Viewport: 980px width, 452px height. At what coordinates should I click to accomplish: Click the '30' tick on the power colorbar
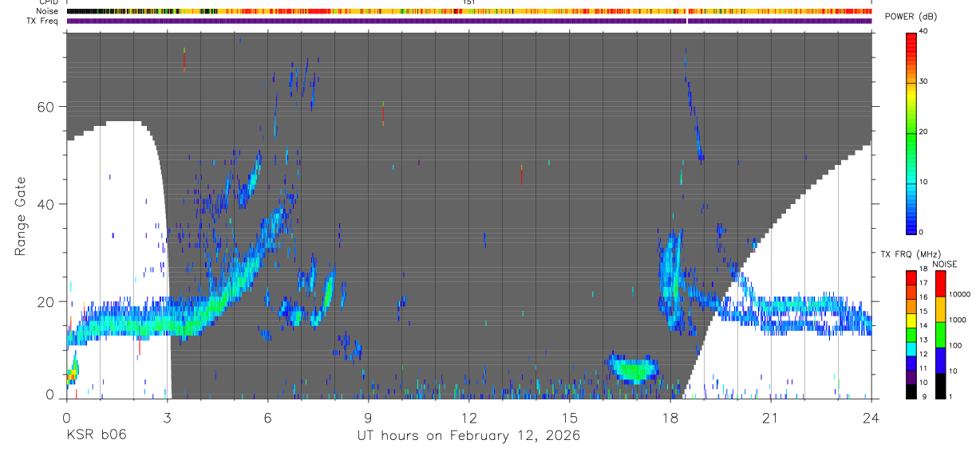[924, 81]
